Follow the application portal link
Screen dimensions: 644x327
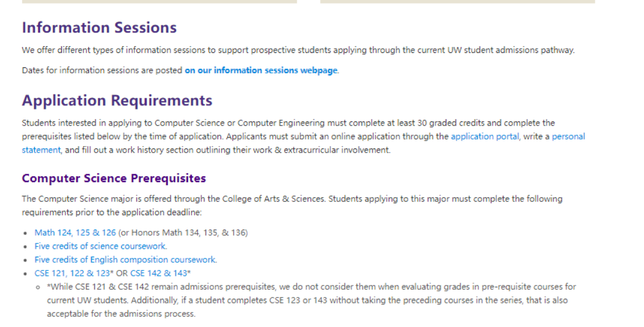(x=485, y=136)
